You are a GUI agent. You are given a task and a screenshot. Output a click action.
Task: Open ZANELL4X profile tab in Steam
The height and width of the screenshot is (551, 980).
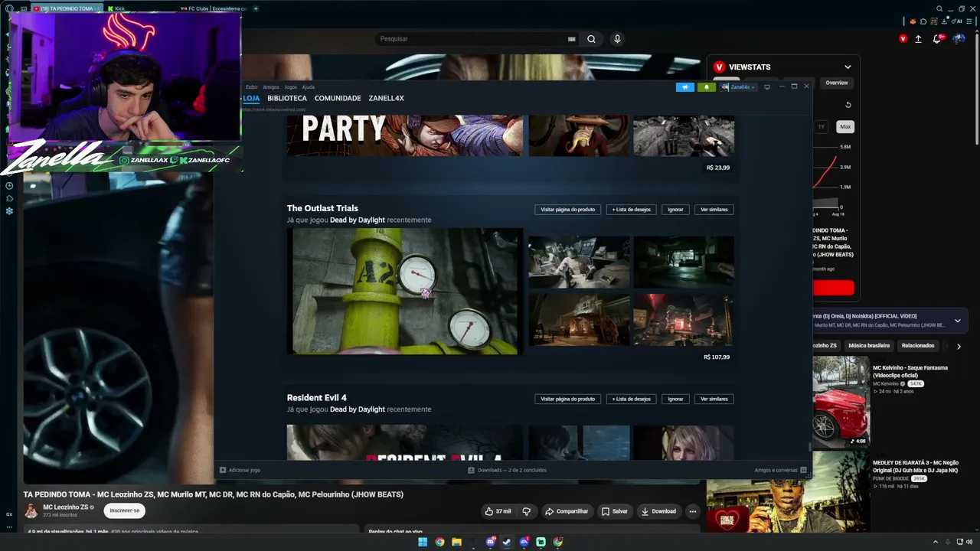coord(386,98)
